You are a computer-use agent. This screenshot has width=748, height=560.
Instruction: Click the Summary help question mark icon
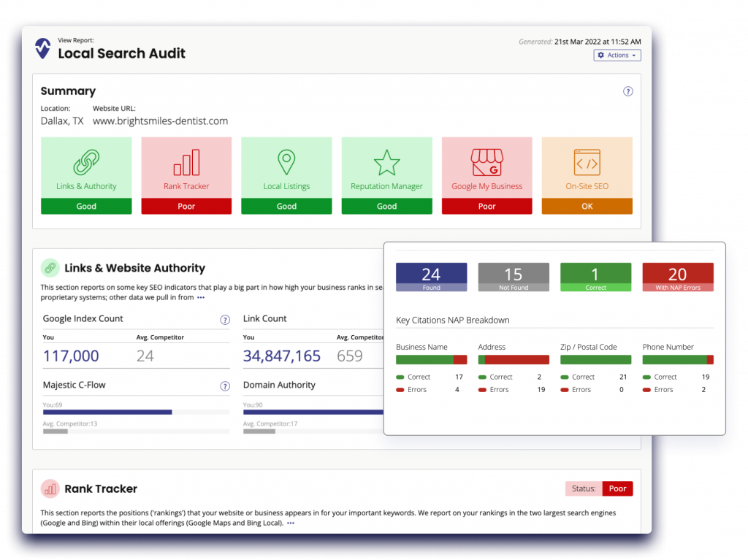(627, 91)
